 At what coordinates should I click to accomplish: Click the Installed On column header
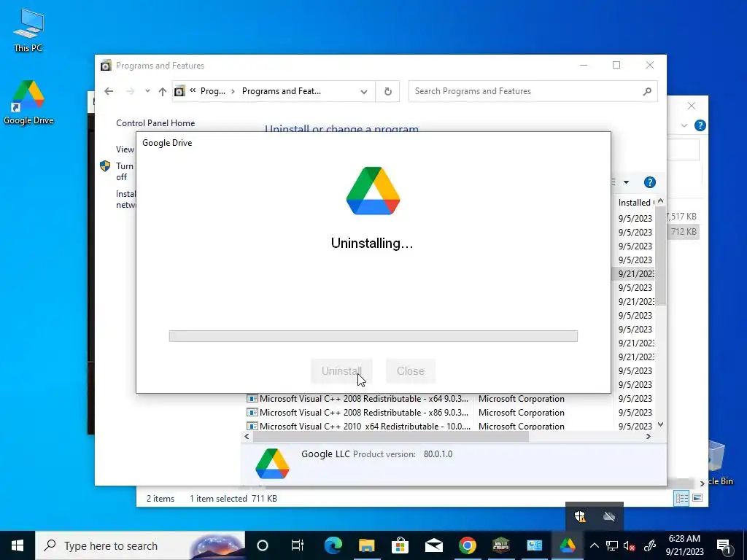point(635,203)
